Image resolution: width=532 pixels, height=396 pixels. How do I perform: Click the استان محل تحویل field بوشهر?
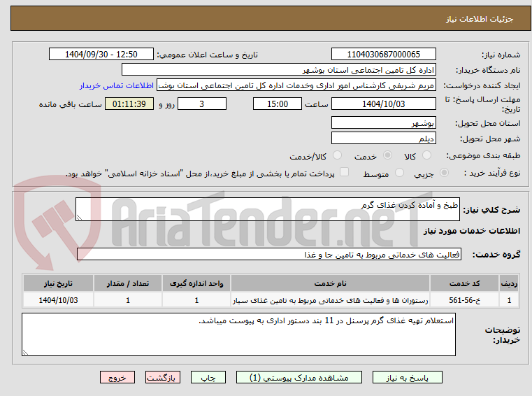383,122
